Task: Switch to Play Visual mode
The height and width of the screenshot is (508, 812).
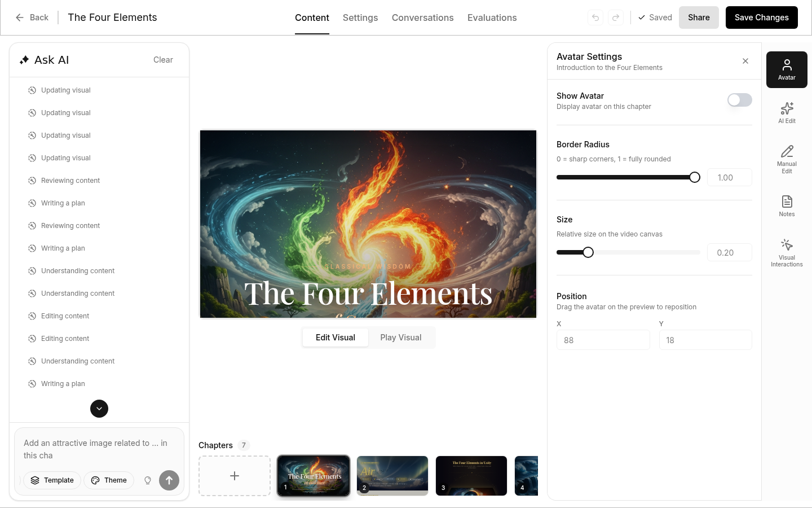Action: pos(400,338)
